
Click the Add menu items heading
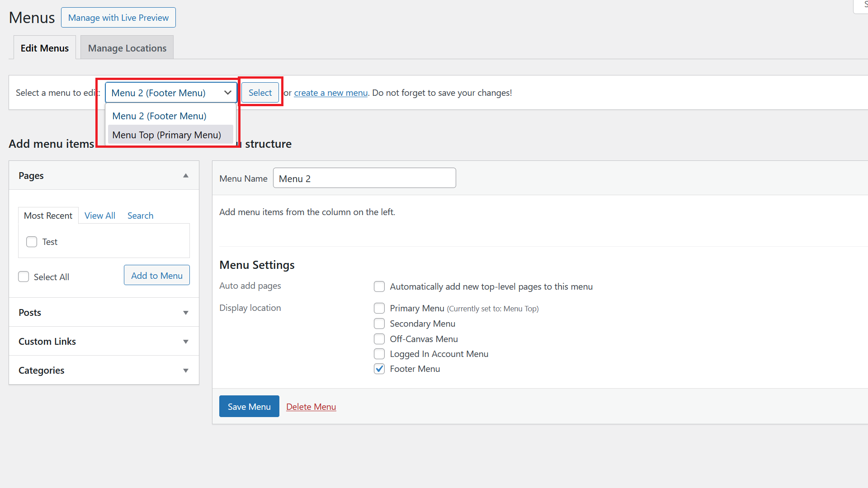tap(52, 144)
